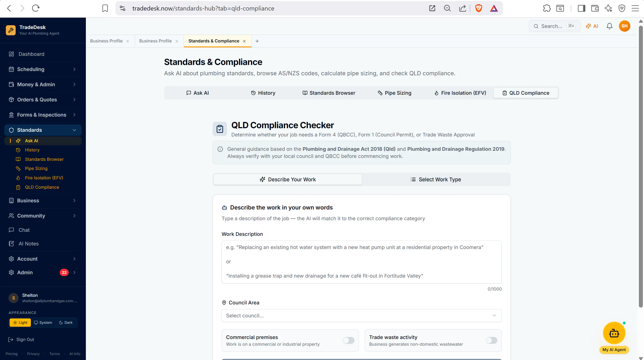The width and height of the screenshot is (644, 360).
Task: Click the browser address bar URL
Action: click(x=203, y=8)
